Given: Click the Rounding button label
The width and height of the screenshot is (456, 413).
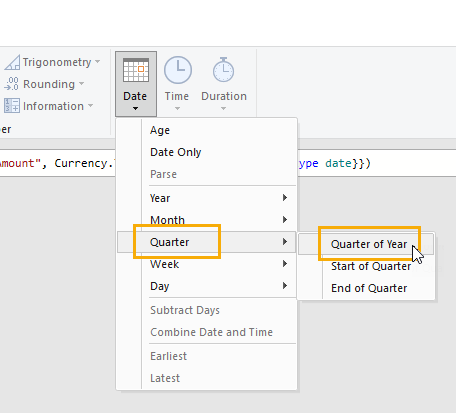Looking at the screenshot, I should pos(49,84).
